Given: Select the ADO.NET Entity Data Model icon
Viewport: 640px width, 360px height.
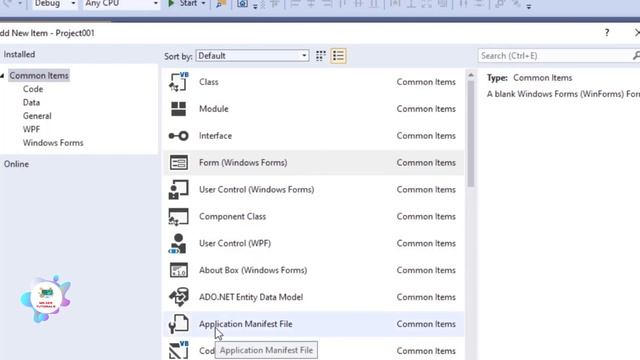Looking at the screenshot, I should coord(179,297).
